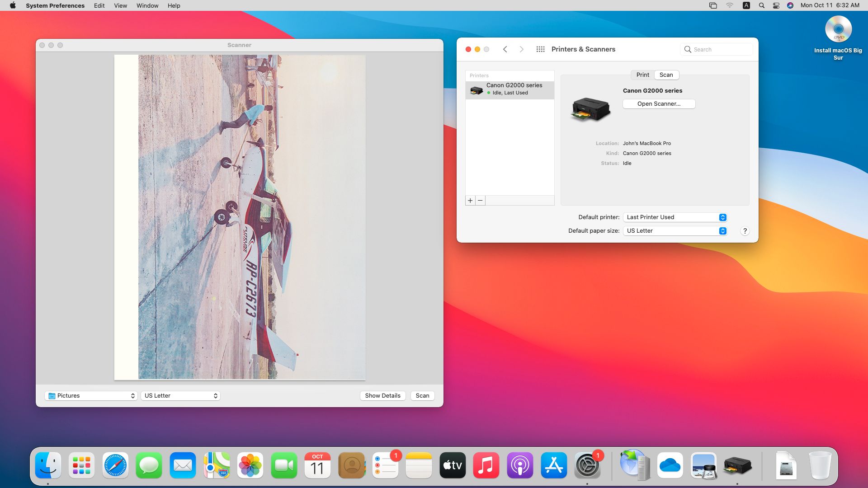The height and width of the screenshot is (488, 868).
Task: Click the help question mark button
Action: (745, 231)
